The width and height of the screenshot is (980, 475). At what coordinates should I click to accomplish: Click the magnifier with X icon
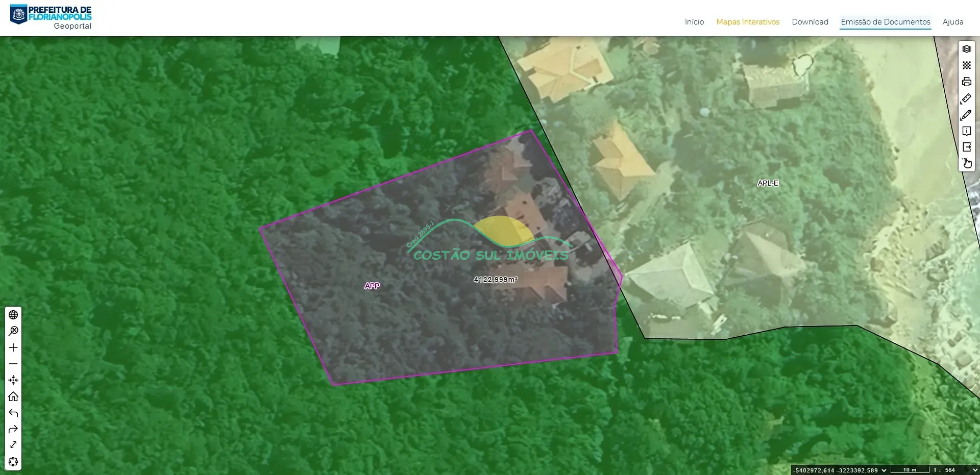pyautogui.click(x=13, y=331)
